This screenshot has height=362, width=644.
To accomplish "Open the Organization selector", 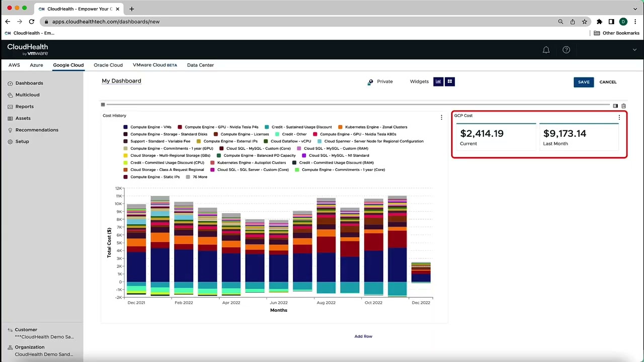I will [x=40, y=350].
